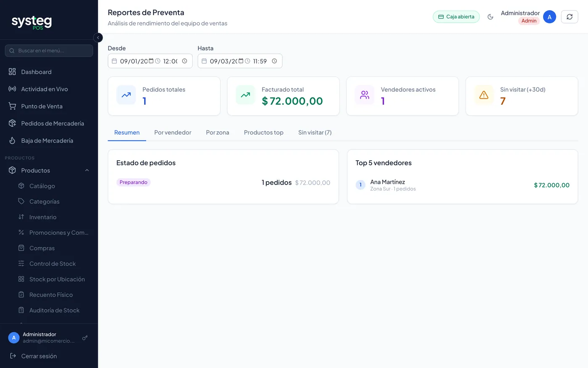Go to Punto de Venta
This screenshot has height=368, width=588.
[x=49, y=106]
